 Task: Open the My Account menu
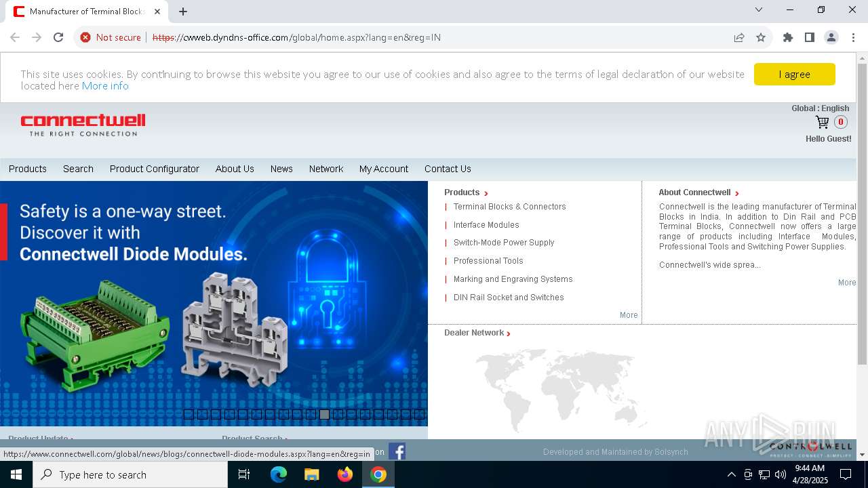point(384,169)
